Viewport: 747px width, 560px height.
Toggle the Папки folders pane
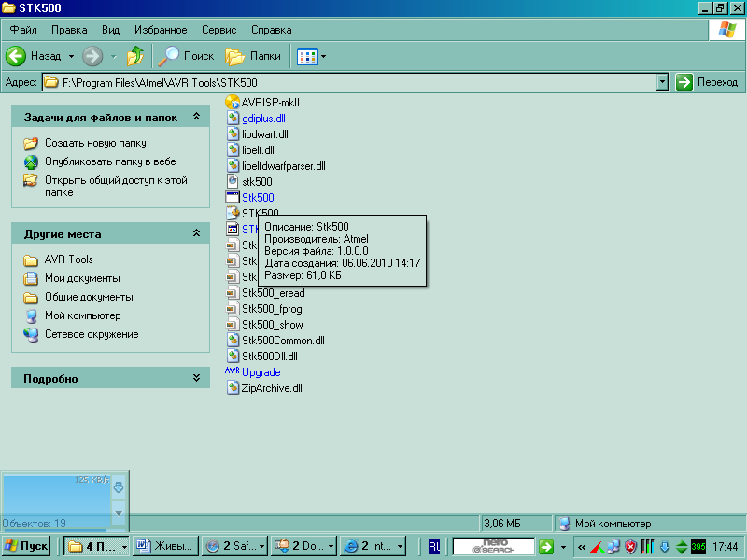coord(253,56)
